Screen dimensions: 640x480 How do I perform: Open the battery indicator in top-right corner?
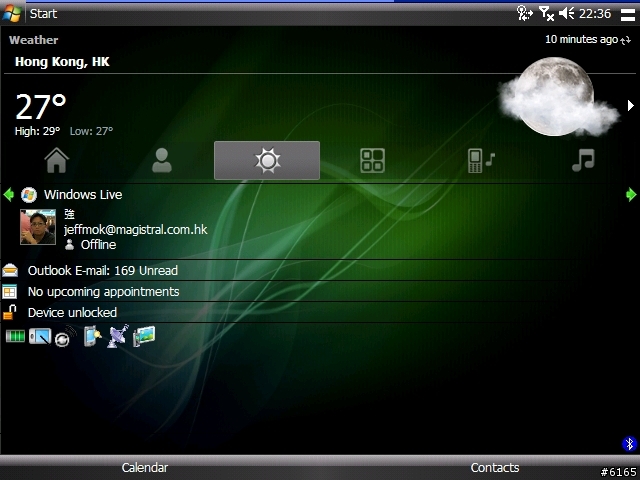coord(628,15)
